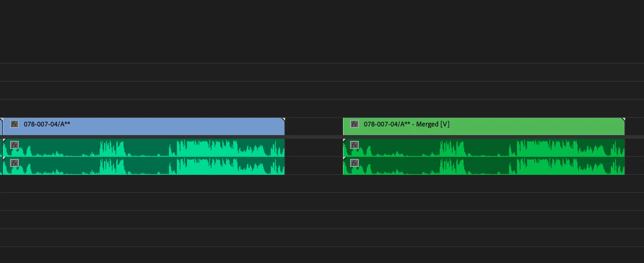Click fx badge on lower audio clip under blue clip
Viewport: 644px width, 263px height.
pyautogui.click(x=14, y=163)
